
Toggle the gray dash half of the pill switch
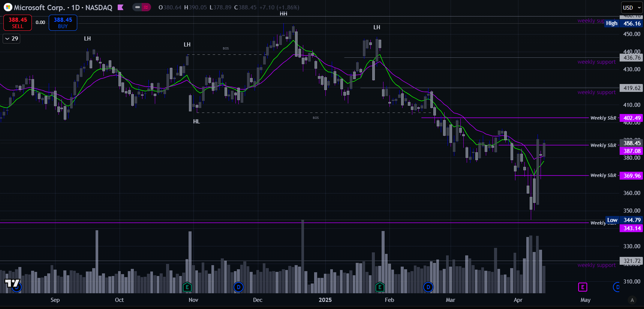tap(137, 7)
